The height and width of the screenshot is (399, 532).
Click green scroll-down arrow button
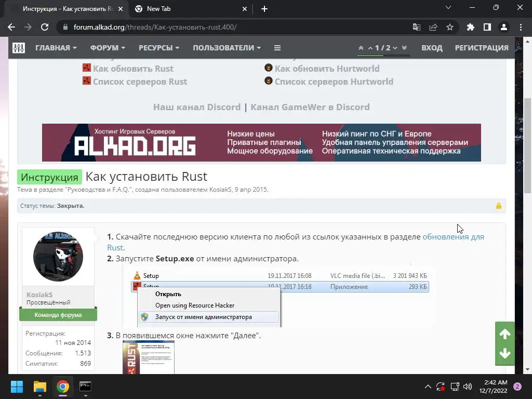coord(504,353)
